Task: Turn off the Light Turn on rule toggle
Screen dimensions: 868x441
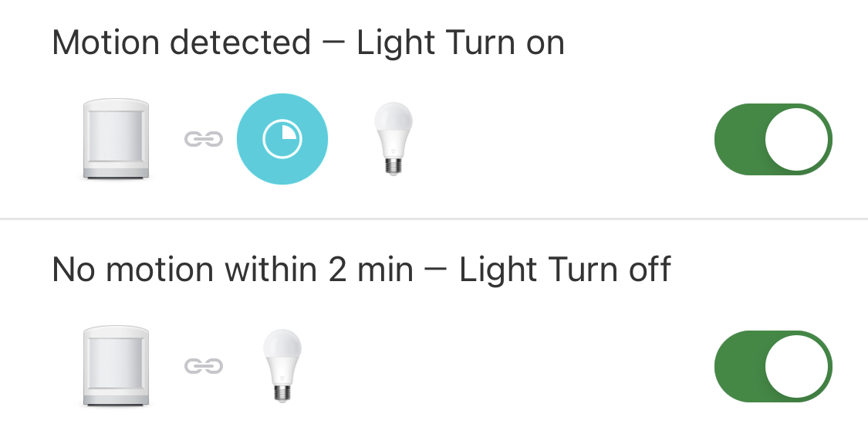Action: pyautogui.click(x=773, y=140)
